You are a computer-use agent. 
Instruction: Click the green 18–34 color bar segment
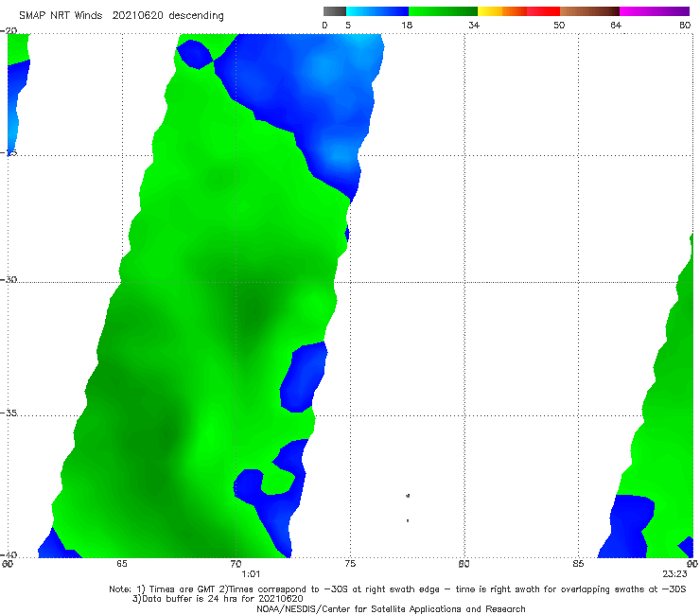pos(444,11)
